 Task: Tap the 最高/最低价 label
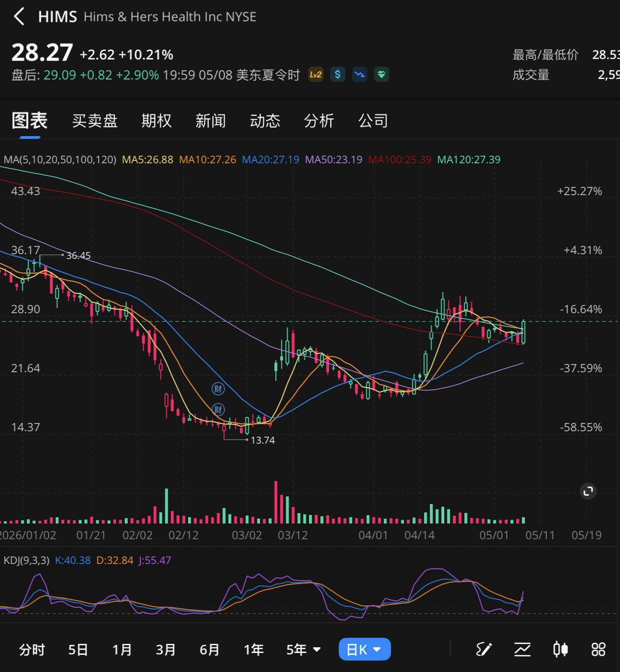(x=546, y=55)
